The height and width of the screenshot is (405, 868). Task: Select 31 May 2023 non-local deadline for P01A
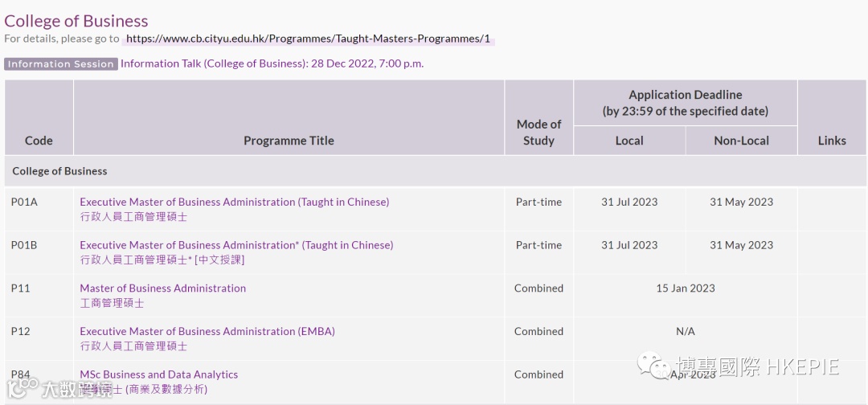point(741,209)
